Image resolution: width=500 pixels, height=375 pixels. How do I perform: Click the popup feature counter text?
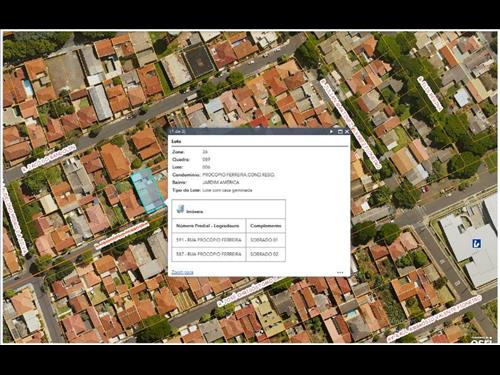(177, 132)
